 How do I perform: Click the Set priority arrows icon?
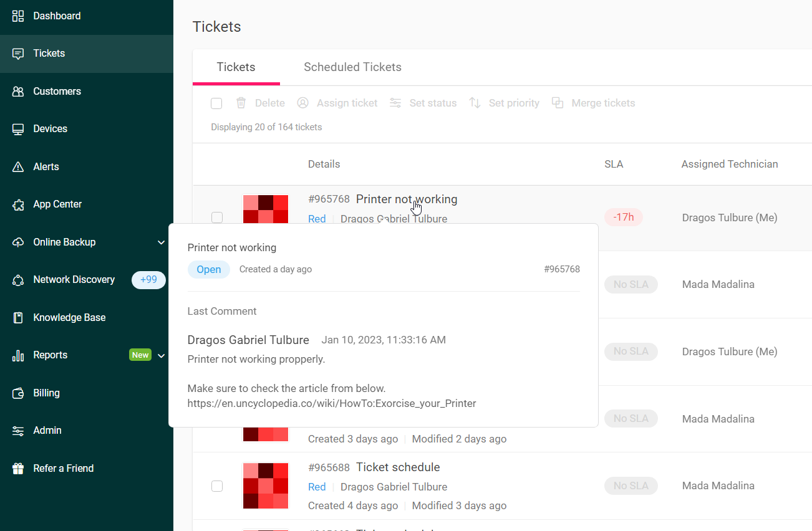pos(475,103)
